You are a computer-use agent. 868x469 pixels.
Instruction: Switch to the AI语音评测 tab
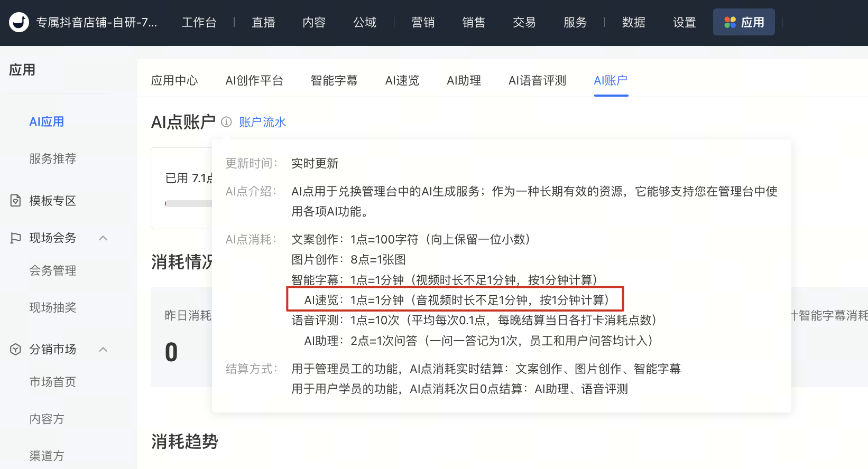(538, 80)
